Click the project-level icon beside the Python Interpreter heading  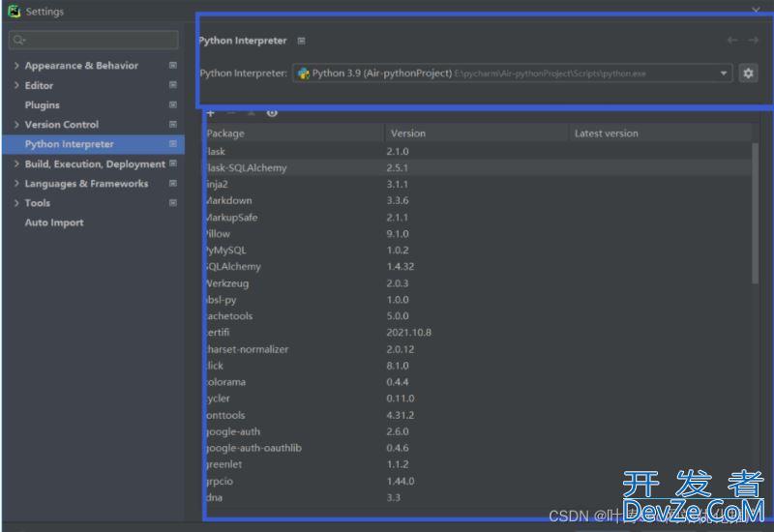(301, 41)
